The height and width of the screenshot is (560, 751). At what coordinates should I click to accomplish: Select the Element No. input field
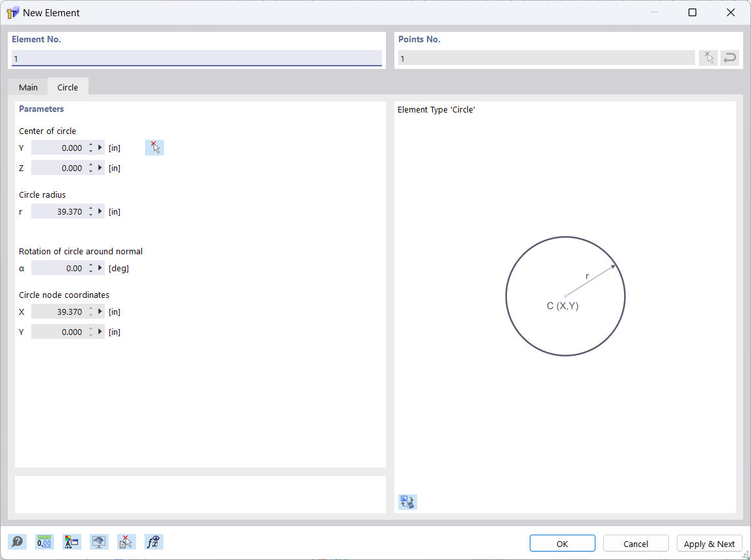[x=195, y=58]
